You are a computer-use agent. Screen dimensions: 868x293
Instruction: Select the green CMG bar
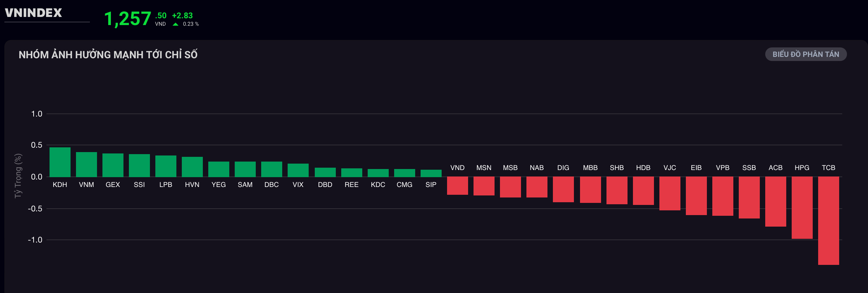[x=405, y=173]
